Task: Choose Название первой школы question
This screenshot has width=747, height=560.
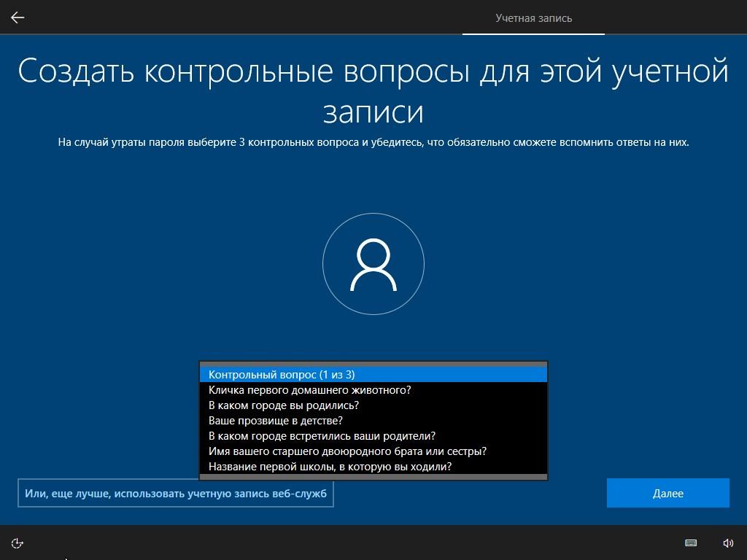Action: point(373,466)
